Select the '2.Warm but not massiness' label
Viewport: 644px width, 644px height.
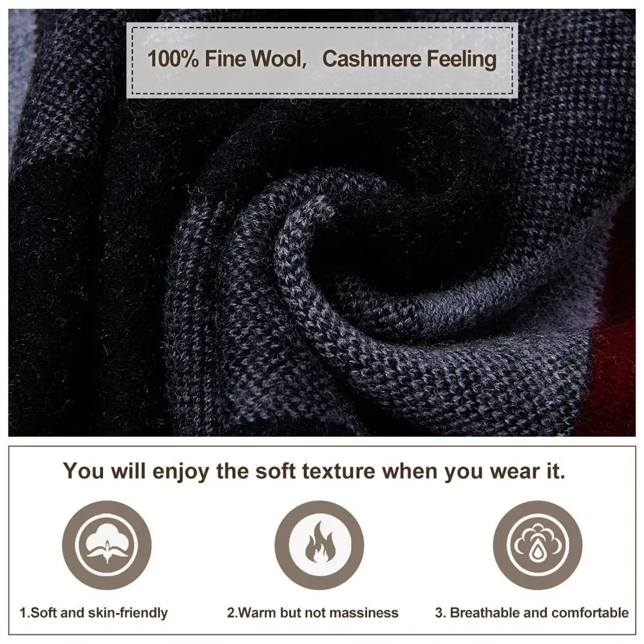(312, 613)
